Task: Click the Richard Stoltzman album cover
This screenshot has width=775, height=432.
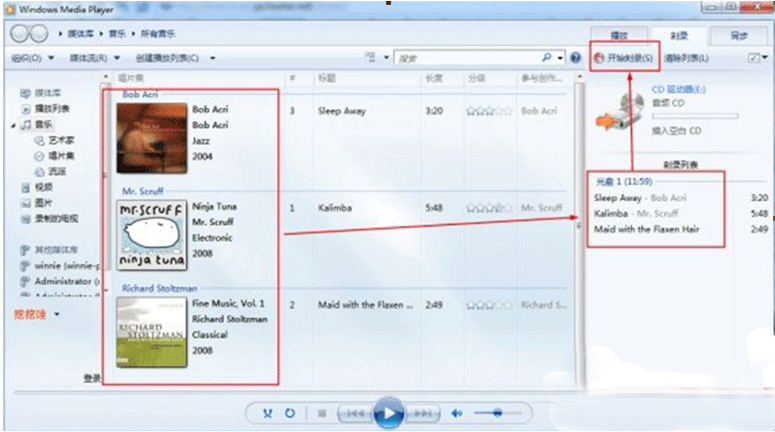Action: 152,332
